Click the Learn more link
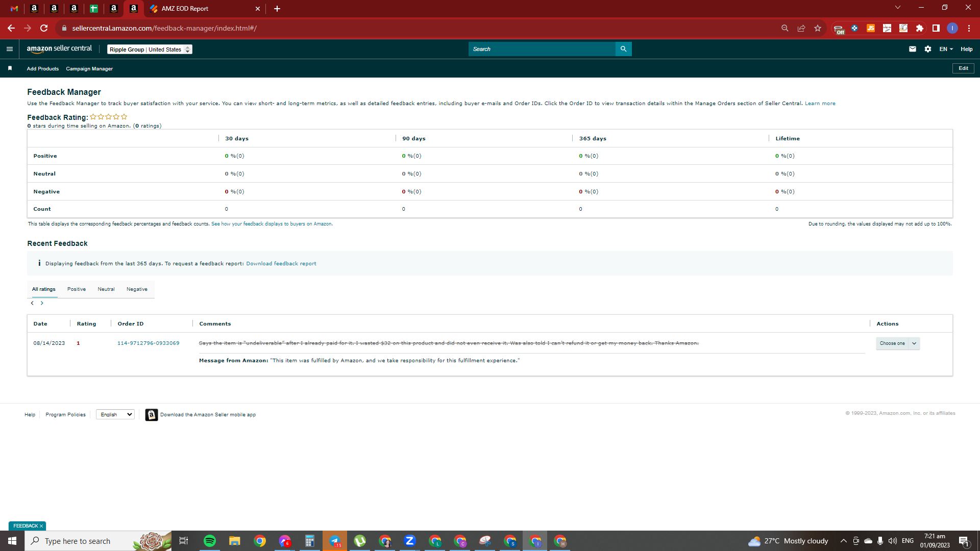This screenshot has height=551, width=980. click(x=820, y=104)
